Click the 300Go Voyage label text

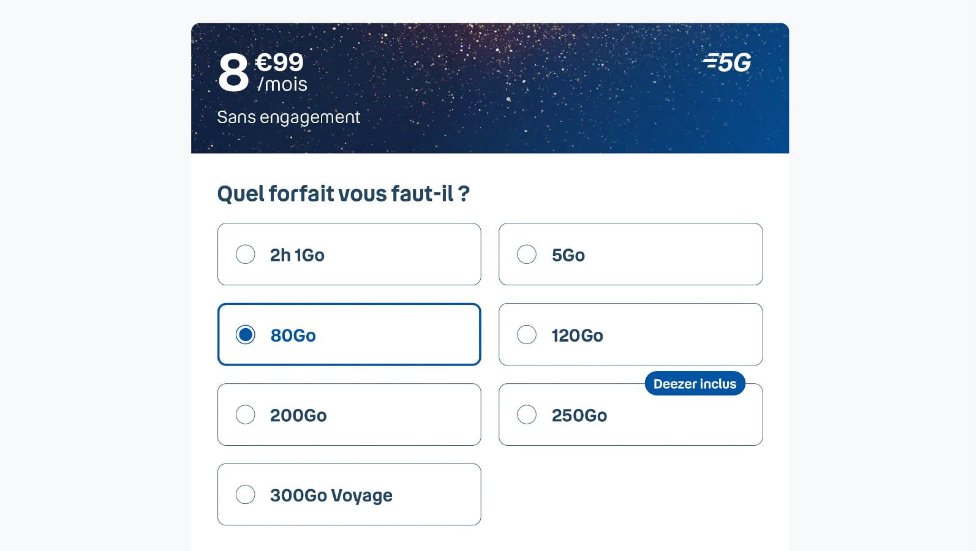click(x=331, y=495)
